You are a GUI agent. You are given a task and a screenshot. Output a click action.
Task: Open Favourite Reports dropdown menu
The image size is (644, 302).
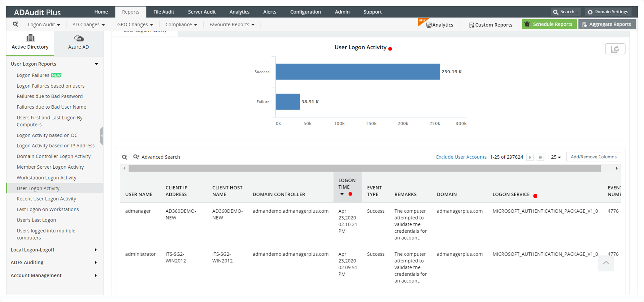[232, 24]
